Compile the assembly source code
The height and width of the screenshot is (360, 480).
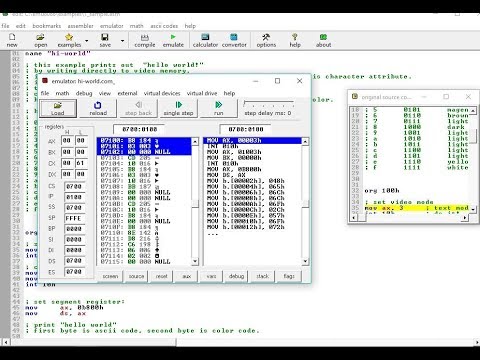point(145,40)
